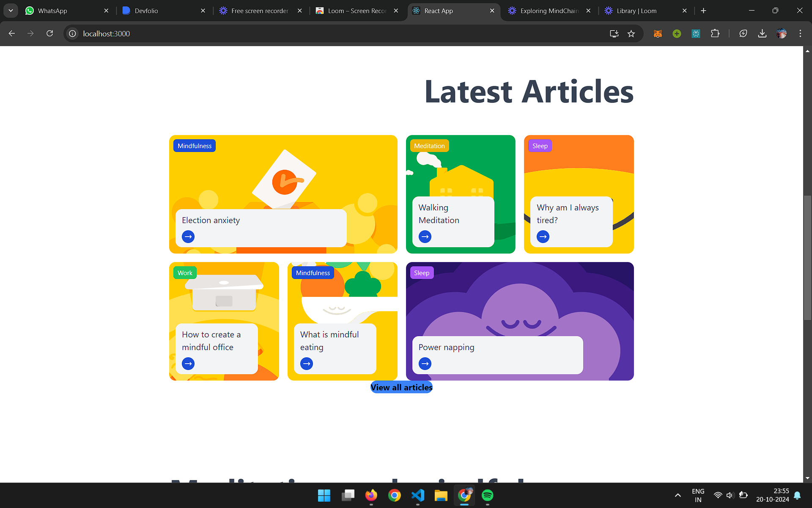The image size is (812, 508).
Task: Open the Extensions puzzle icon
Action: coord(715,34)
